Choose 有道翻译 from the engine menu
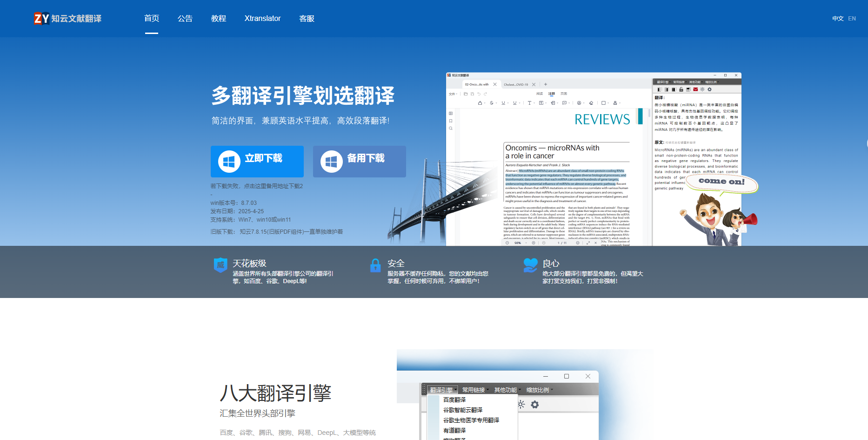Image resolution: width=868 pixels, height=440 pixels. coord(454,431)
